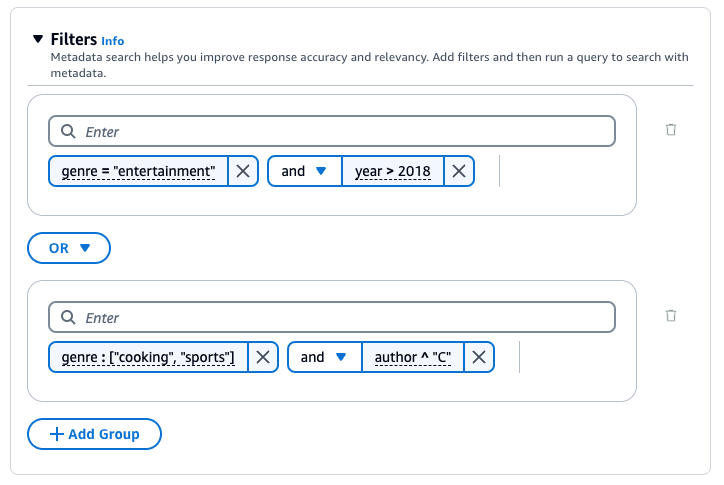Select the genre = "entertainment" filter token

click(x=138, y=171)
